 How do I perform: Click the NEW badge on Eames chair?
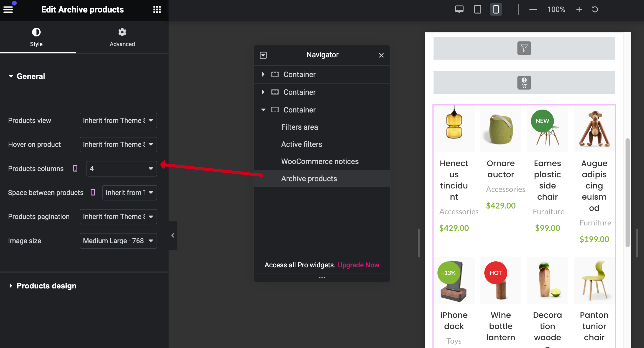(x=542, y=121)
